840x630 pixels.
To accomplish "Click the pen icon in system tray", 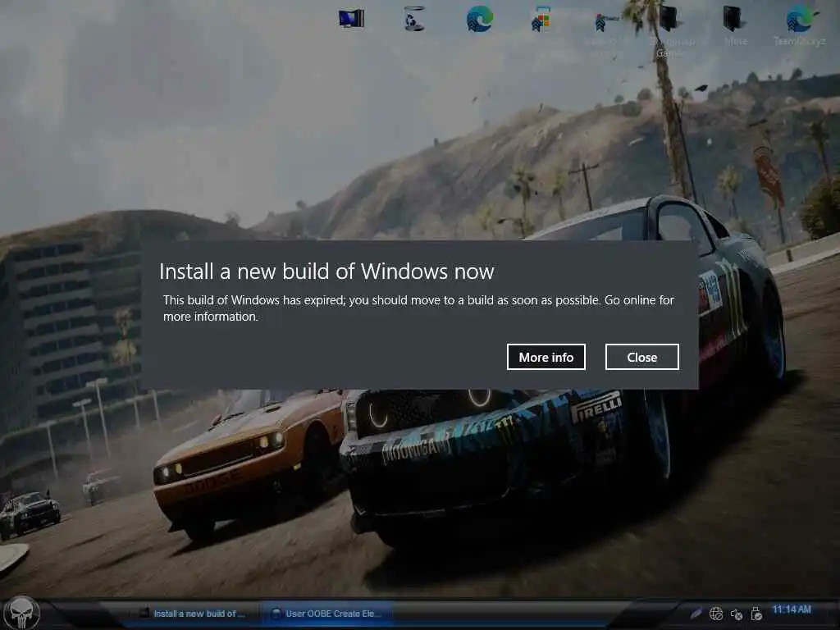I will [696, 613].
